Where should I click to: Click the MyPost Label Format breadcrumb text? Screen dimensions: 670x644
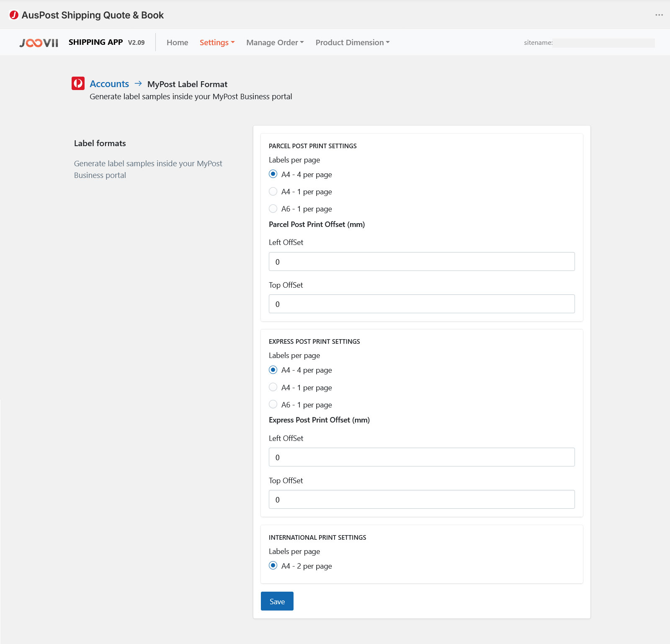coord(187,84)
